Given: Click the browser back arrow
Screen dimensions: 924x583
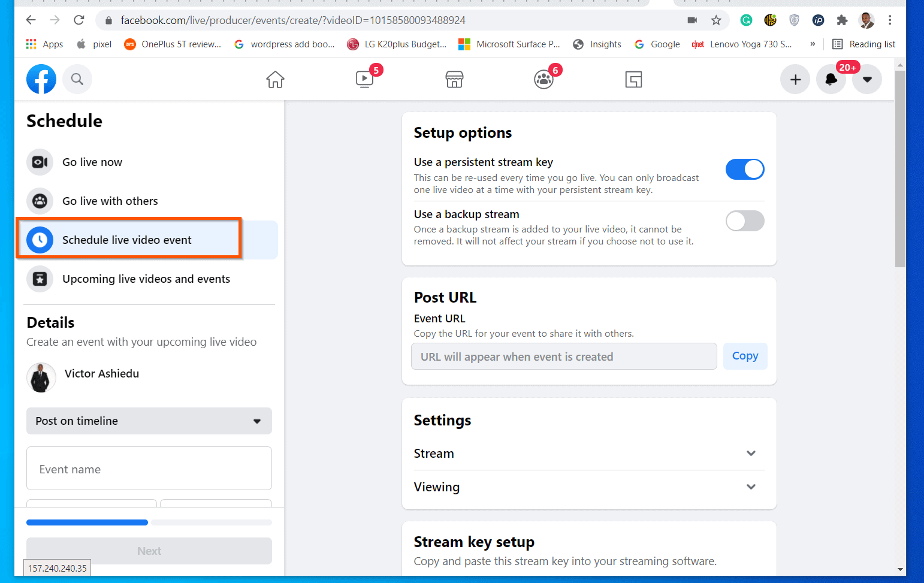Looking at the screenshot, I should [31, 20].
